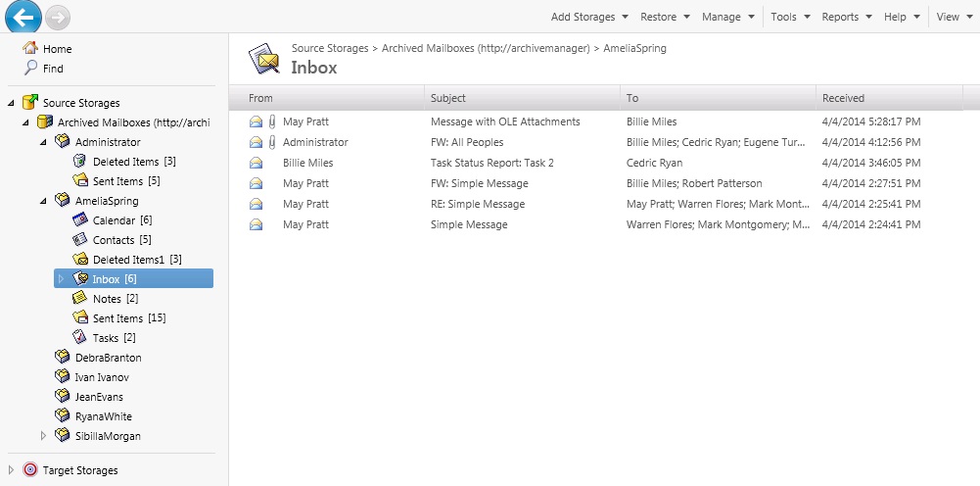Open the Reports menu
The image size is (980, 486).
pos(846,17)
